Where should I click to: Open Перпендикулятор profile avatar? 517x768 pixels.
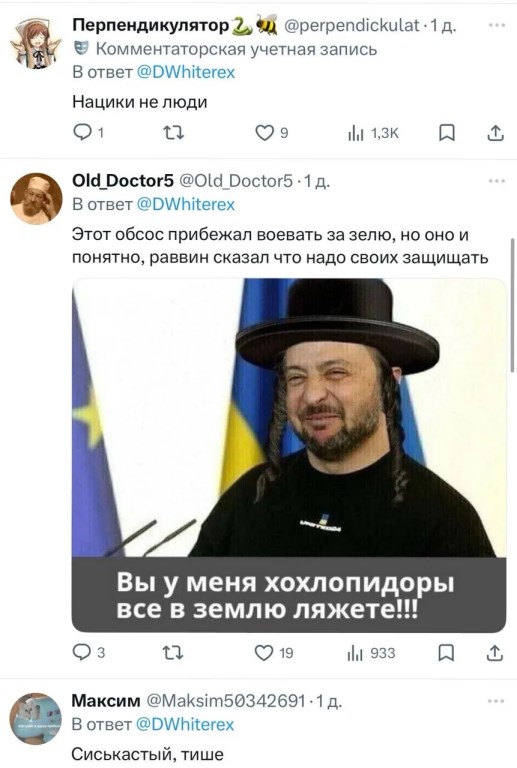[x=36, y=43]
